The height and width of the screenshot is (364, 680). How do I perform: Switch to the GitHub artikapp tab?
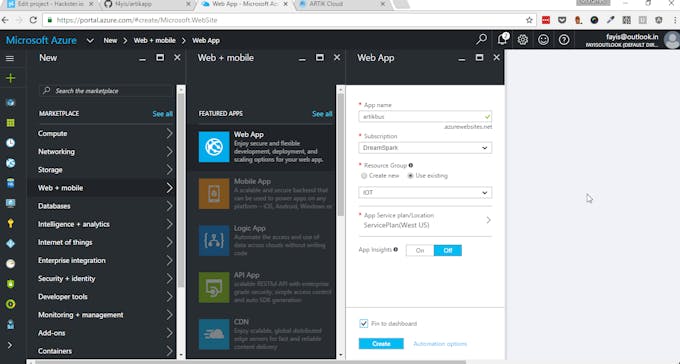pos(148,4)
